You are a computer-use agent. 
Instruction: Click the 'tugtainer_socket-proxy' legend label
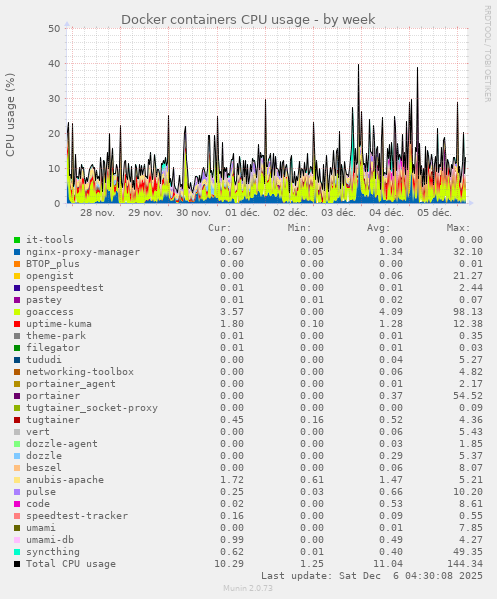click(x=92, y=408)
